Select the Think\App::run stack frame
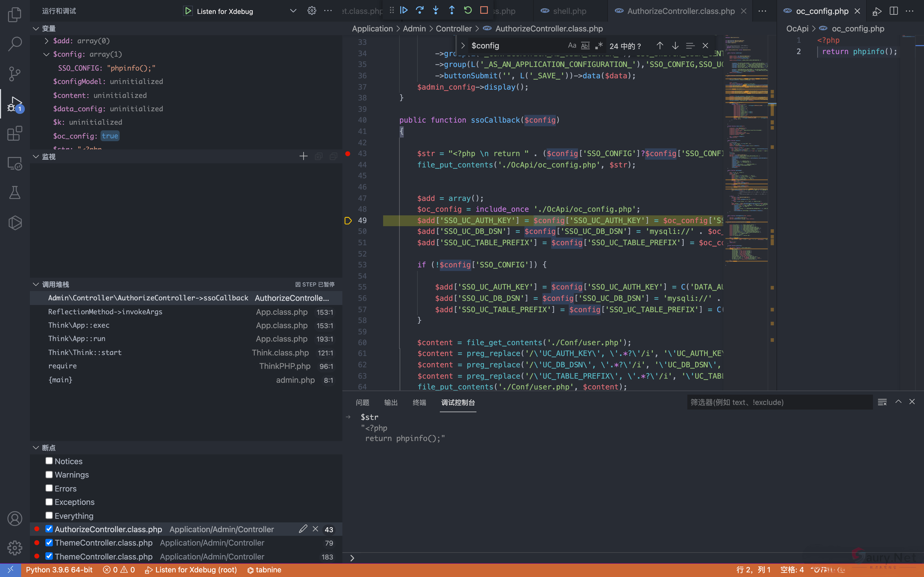This screenshot has width=924, height=577. pos(77,338)
